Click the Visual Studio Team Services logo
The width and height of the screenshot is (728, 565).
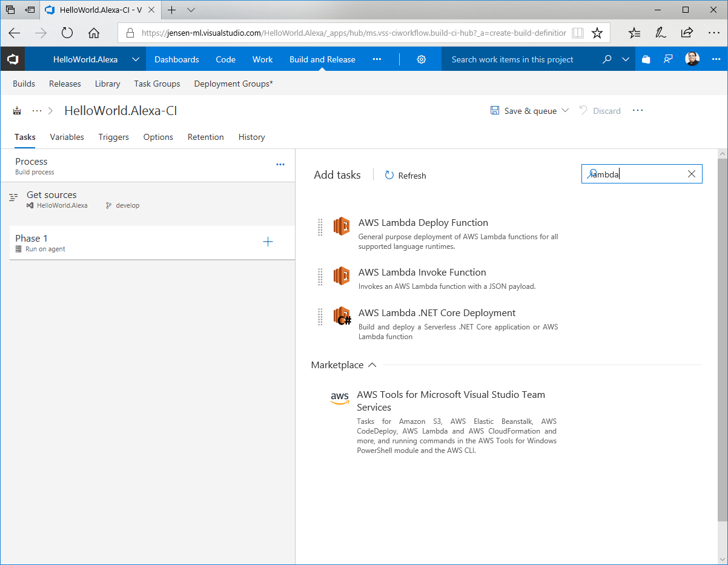pos(13,59)
